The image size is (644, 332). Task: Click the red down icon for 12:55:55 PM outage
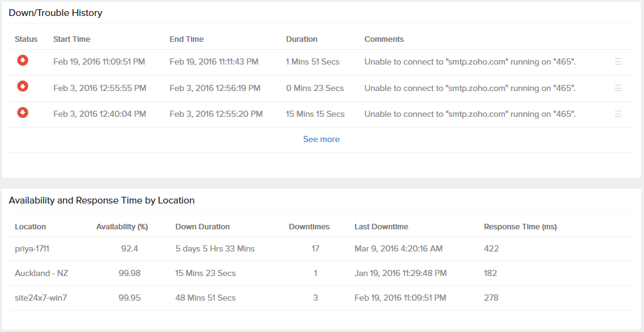[x=23, y=86]
